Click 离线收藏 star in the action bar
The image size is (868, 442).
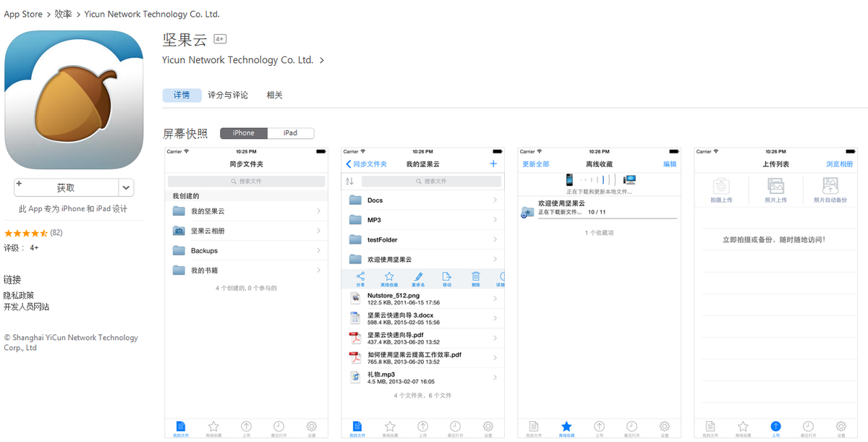pyautogui.click(x=389, y=276)
